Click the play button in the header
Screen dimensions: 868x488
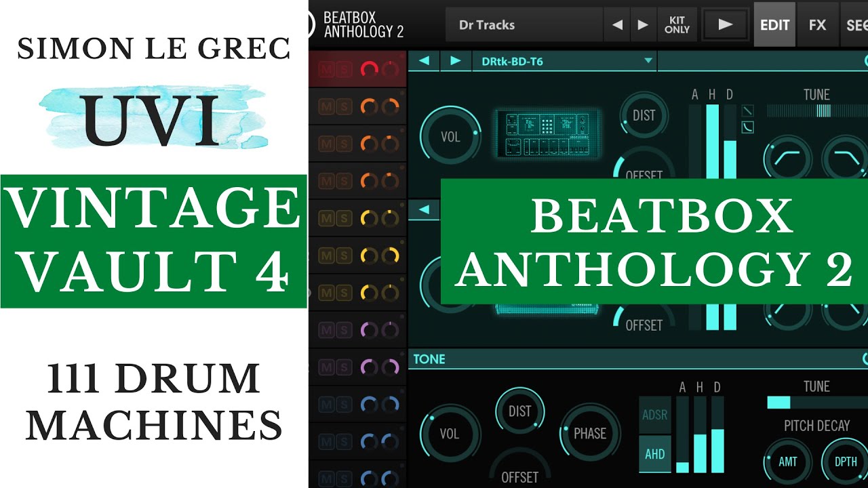pos(726,25)
